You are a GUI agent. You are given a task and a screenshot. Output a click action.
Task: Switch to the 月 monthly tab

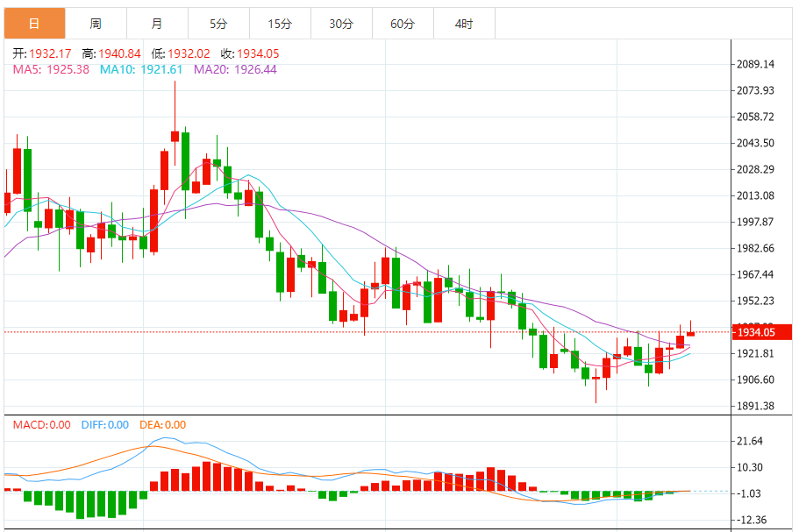158,24
